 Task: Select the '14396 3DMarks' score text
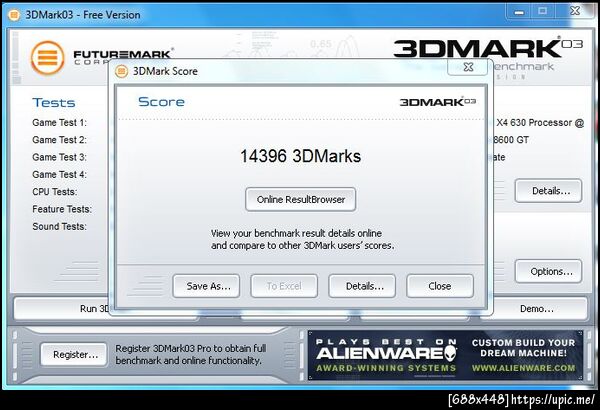(301, 156)
